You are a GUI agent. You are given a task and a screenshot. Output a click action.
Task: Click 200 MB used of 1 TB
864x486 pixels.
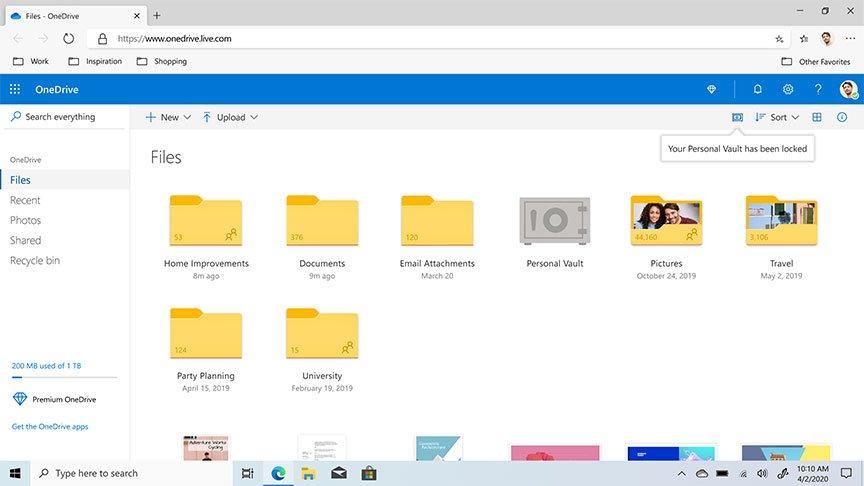(x=46, y=366)
